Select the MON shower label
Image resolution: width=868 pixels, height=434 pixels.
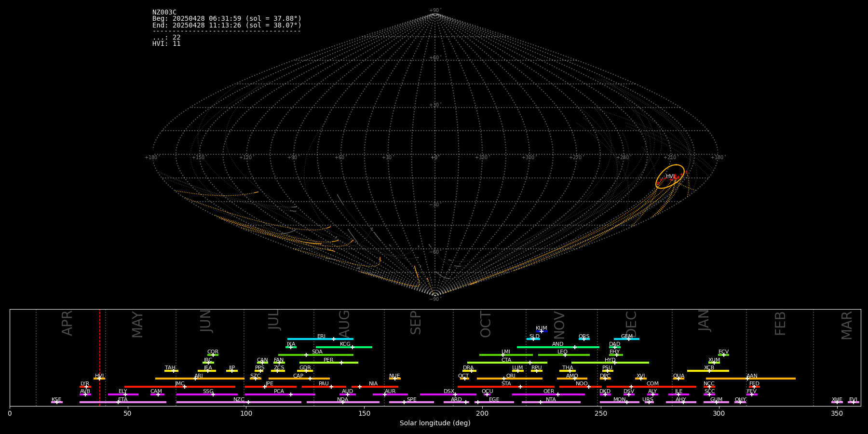[x=619, y=400]
